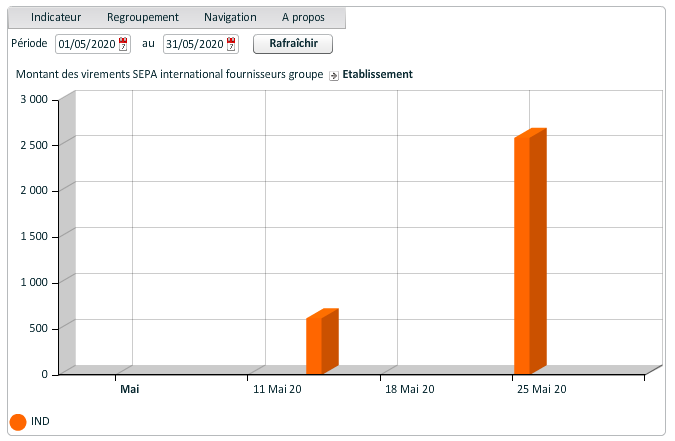Click the 3 000 y-axis value
The image size is (675, 441).
(34, 99)
